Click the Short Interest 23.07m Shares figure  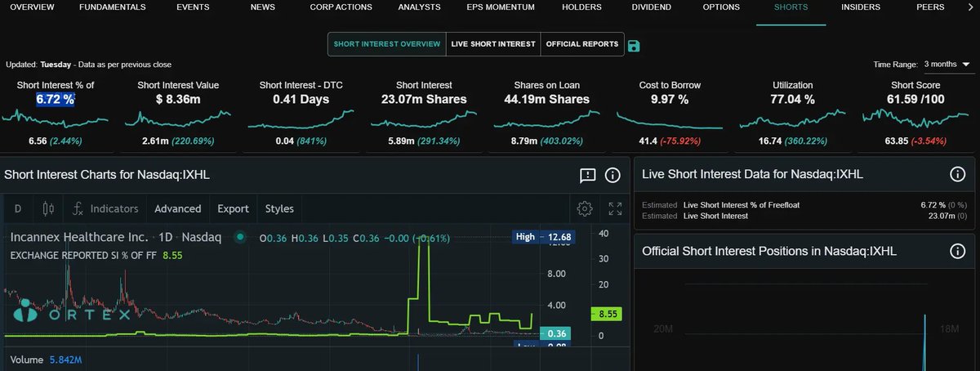pyautogui.click(x=423, y=99)
